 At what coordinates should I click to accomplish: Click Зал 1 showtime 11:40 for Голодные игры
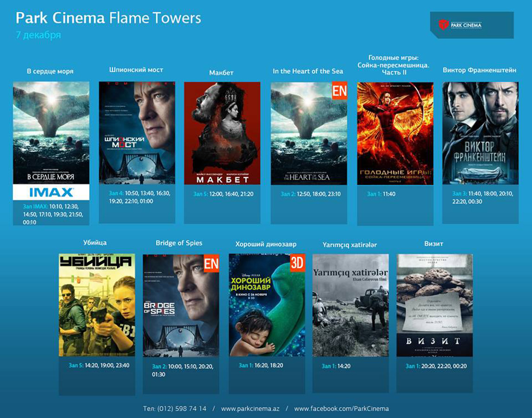(381, 194)
